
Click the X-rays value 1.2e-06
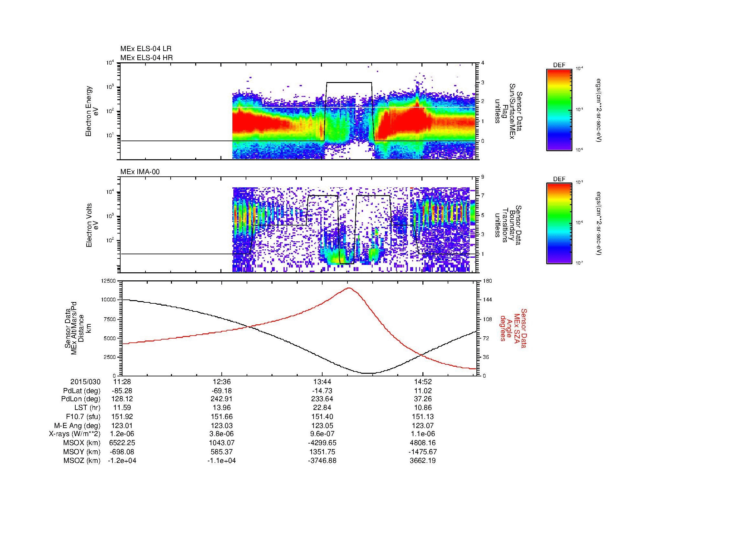pyautogui.click(x=122, y=434)
